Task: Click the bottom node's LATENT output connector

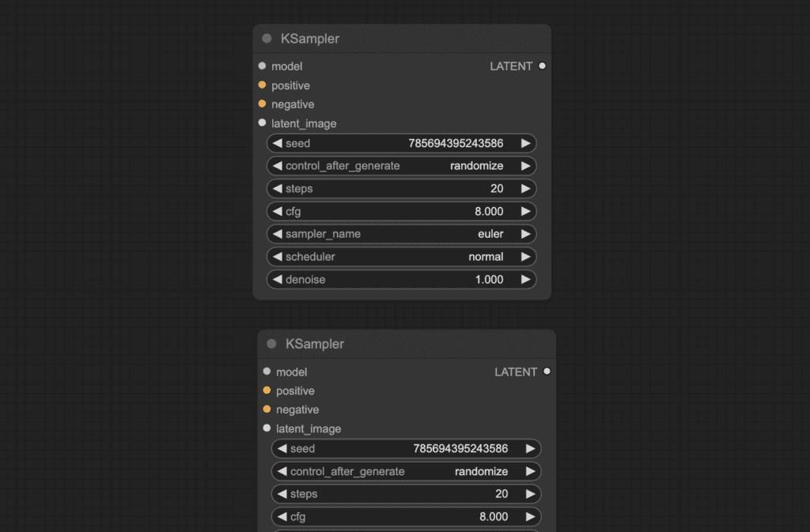Action: click(547, 372)
